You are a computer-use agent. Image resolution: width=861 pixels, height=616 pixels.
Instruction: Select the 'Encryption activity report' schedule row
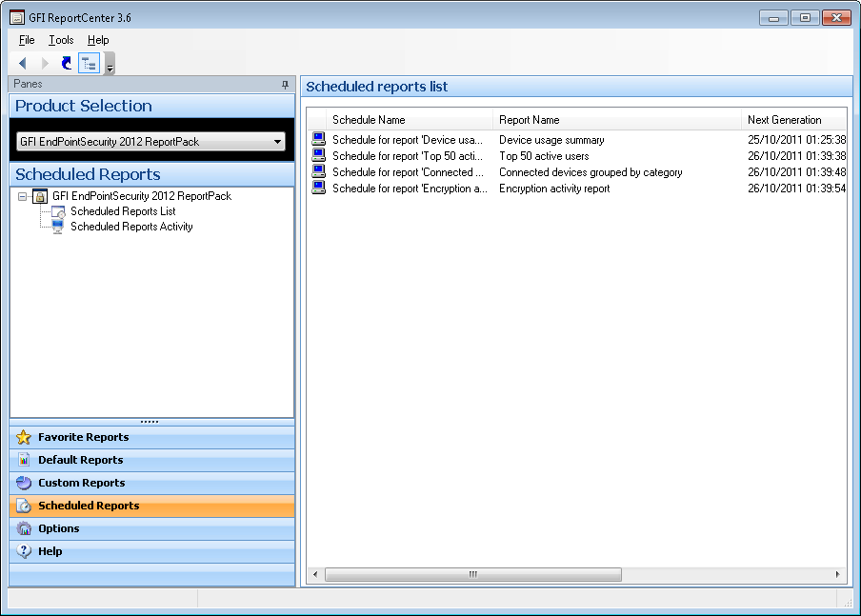(x=554, y=189)
